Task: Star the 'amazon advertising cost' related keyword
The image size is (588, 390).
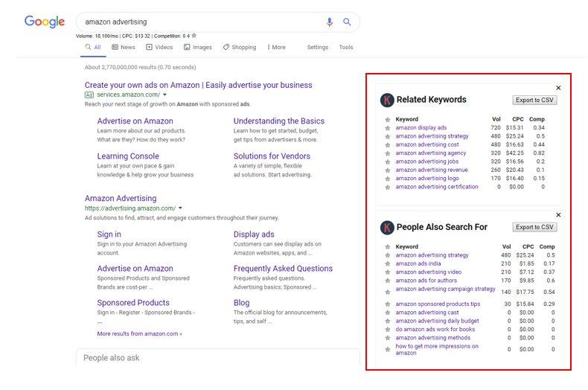Action: click(x=387, y=144)
